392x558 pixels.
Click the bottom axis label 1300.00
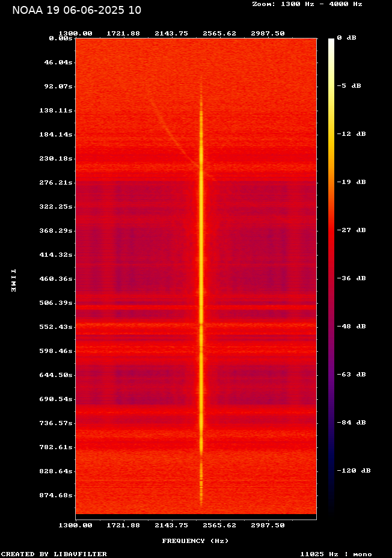click(x=75, y=526)
